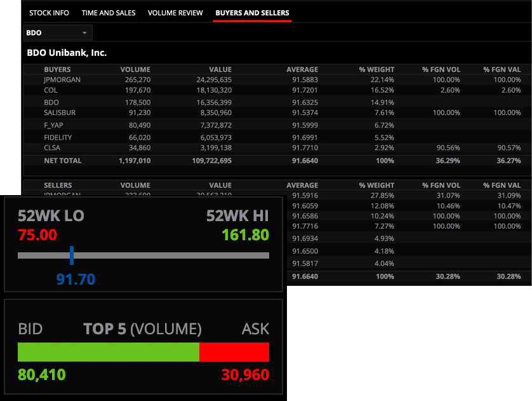Click the 52-week range blue price marker
The height and width of the screenshot is (401, 532).
tap(72, 255)
